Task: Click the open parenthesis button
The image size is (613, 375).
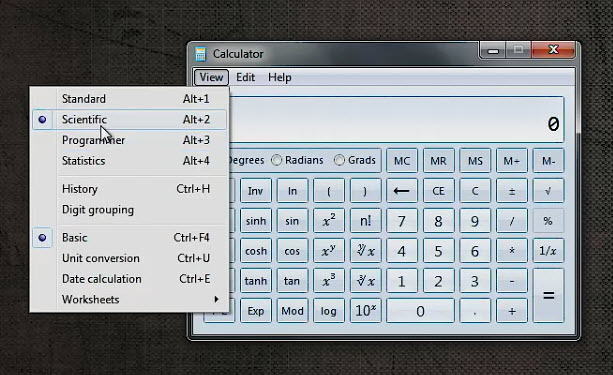Action: pos(329,191)
